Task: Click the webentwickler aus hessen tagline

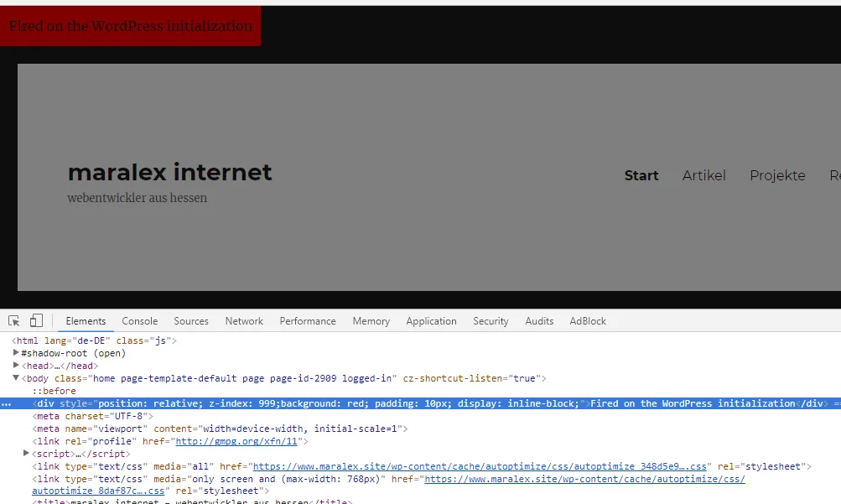Action: [138, 198]
